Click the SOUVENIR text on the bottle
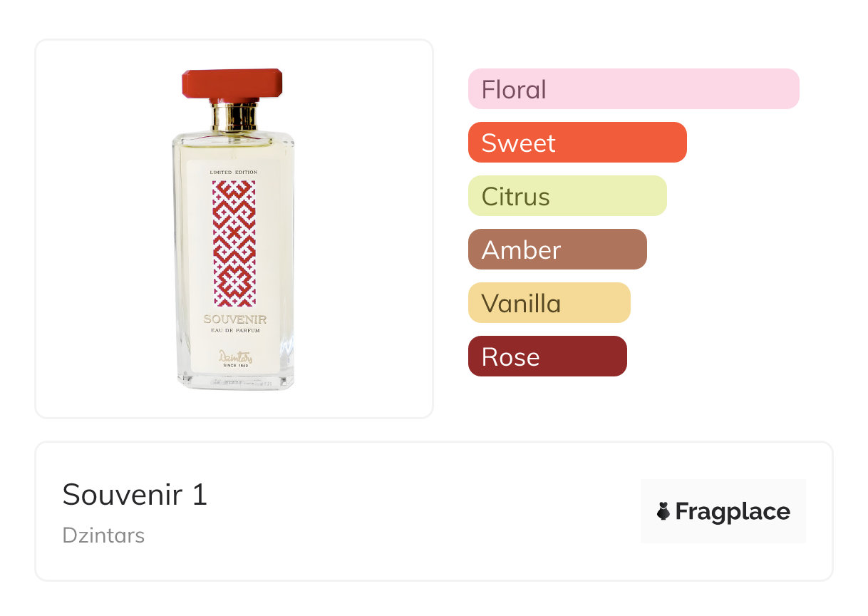This screenshot has width=868, height=616. coord(234,319)
